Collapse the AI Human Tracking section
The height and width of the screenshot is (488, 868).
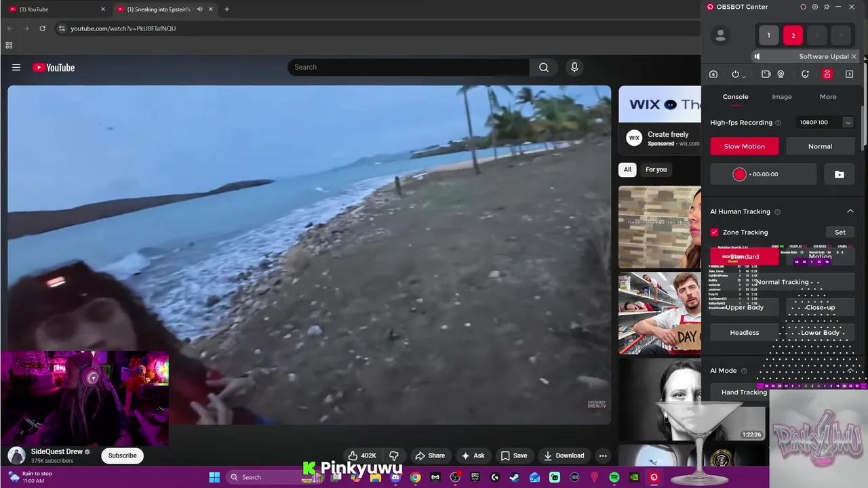pos(850,211)
